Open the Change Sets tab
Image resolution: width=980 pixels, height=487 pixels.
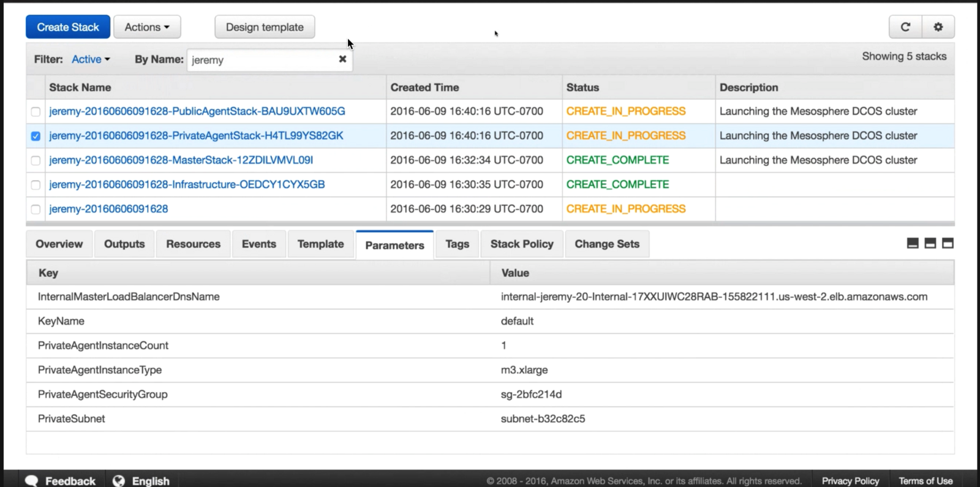[x=607, y=244]
